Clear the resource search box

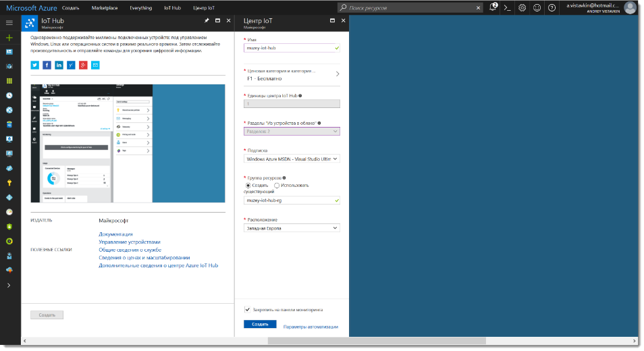tap(478, 8)
